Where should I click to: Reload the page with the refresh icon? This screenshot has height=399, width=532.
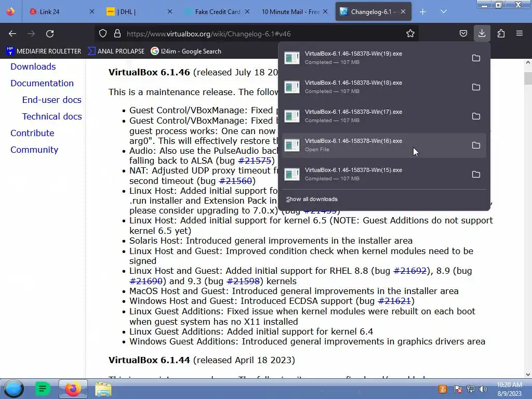click(x=50, y=34)
